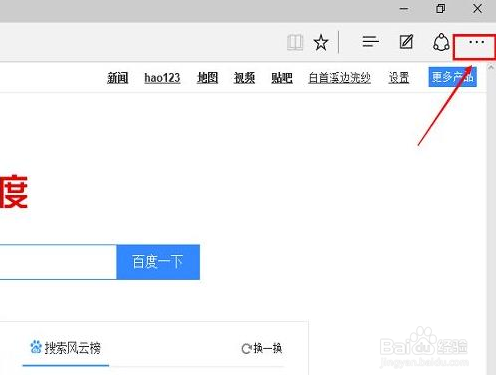
Task: Open the 贴吧 link
Action: point(282,78)
